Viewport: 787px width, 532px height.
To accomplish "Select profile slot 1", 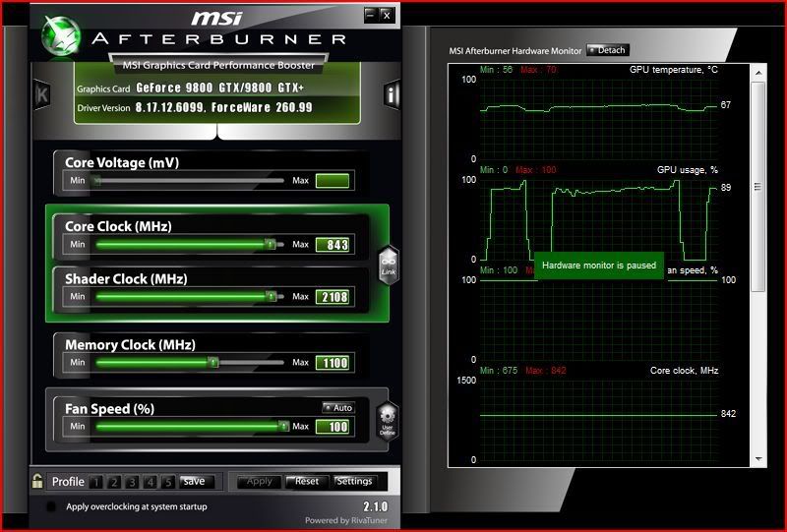I will pos(95,482).
